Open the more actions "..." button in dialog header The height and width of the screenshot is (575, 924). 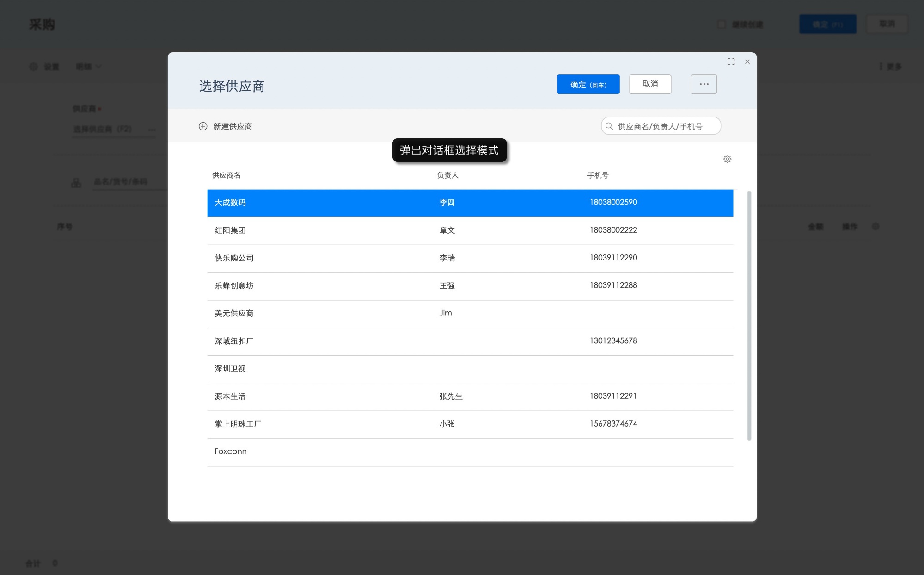(x=704, y=84)
